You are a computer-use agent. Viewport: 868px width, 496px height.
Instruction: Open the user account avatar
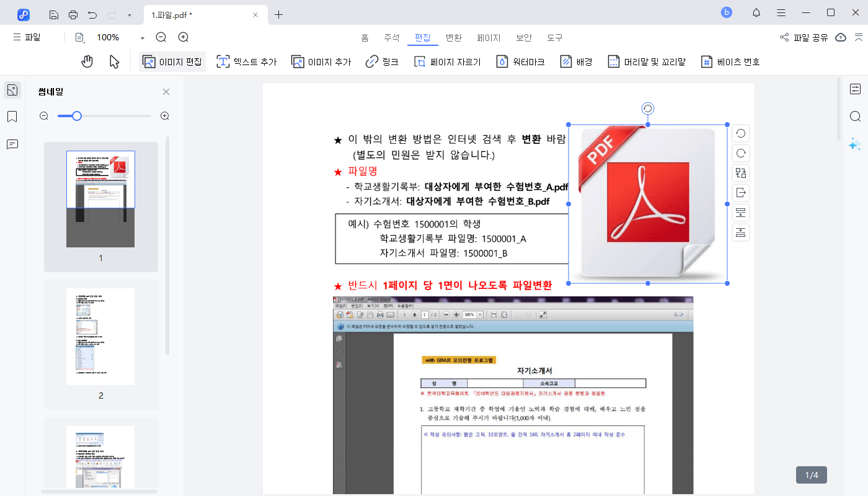(727, 12)
